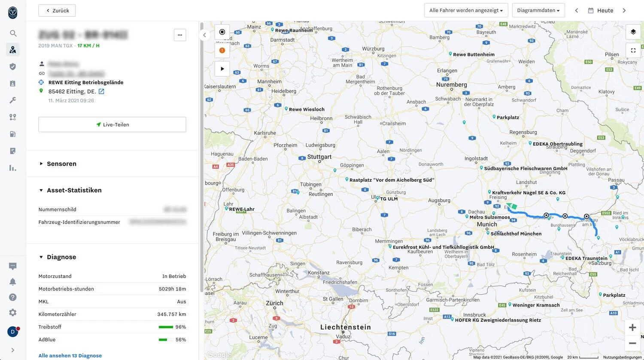Zoom out on the map

point(632,343)
